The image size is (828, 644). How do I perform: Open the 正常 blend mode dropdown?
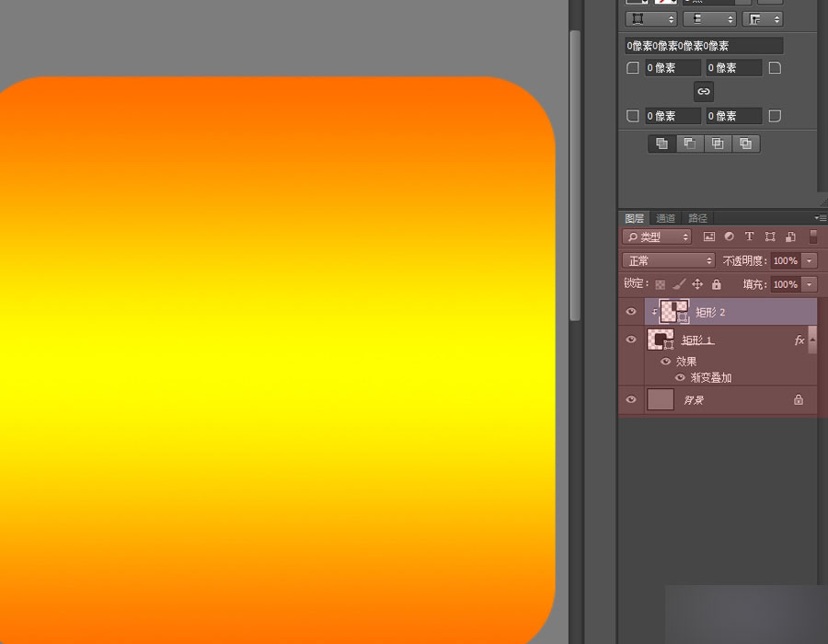point(668,260)
